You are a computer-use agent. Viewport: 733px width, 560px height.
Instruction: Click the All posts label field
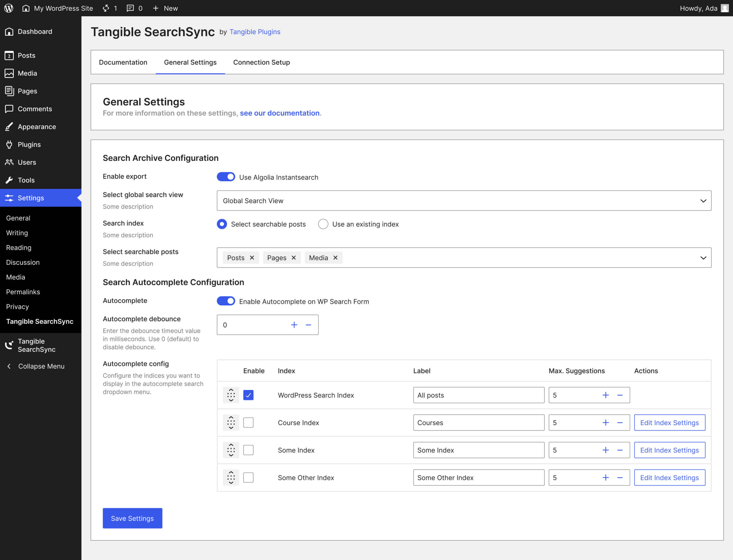click(478, 395)
